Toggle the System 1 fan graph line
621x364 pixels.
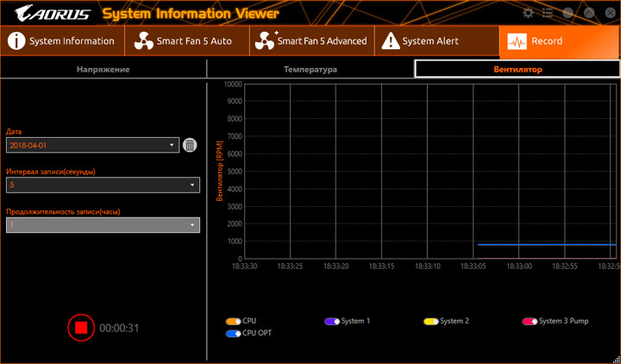(332, 321)
